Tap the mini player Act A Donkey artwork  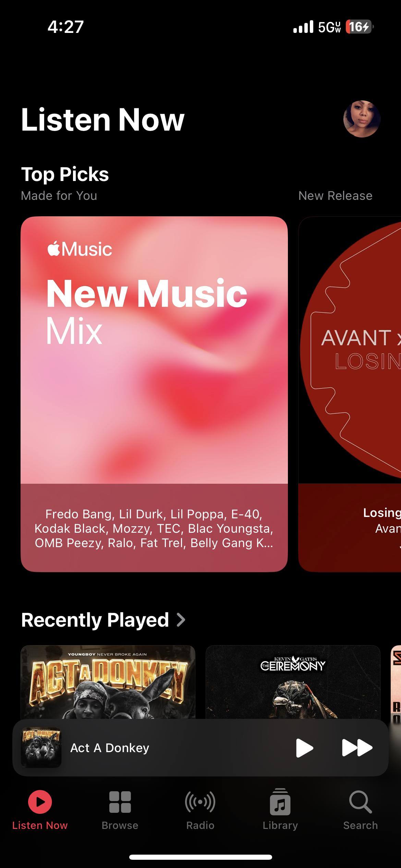pyautogui.click(x=41, y=748)
